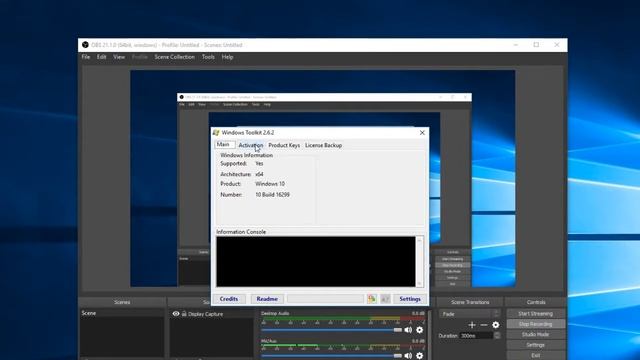
Task: Mute Desktop Audio with its speaker icon
Action: (408, 330)
